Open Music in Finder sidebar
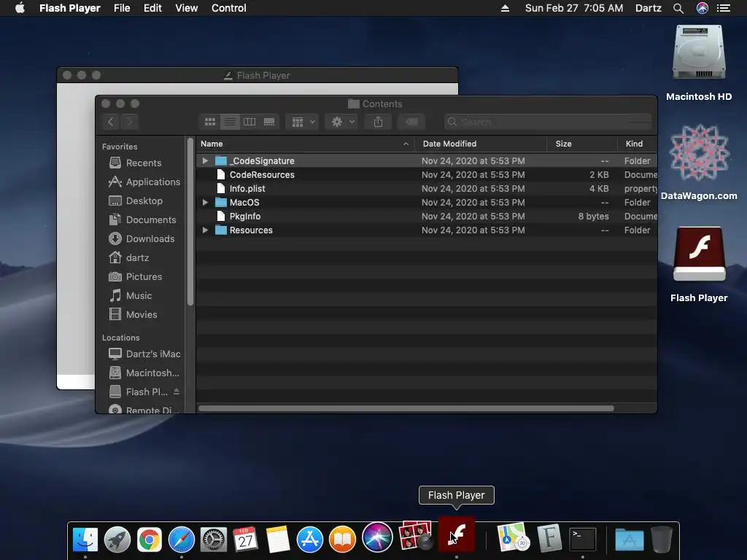Image resolution: width=747 pixels, height=560 pixels. [x=130, y=296]
